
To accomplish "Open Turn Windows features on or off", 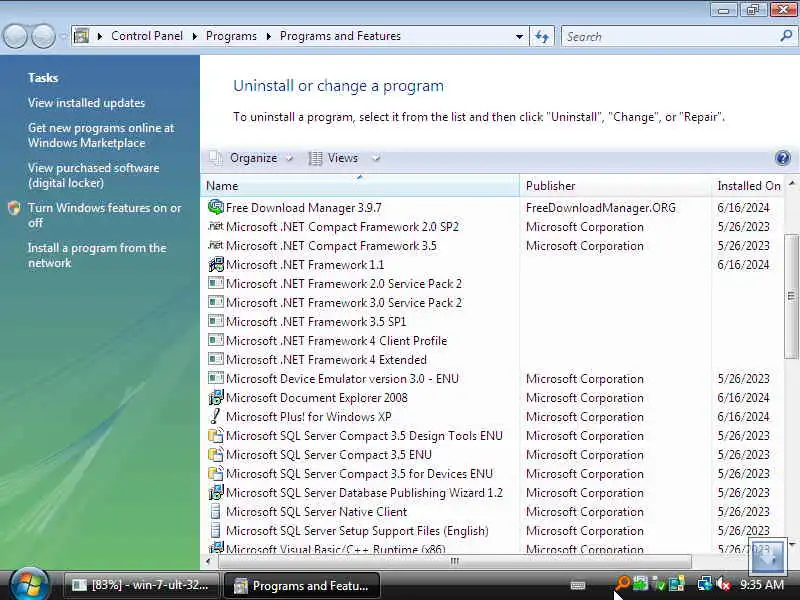I will click(x=105, y=215).
